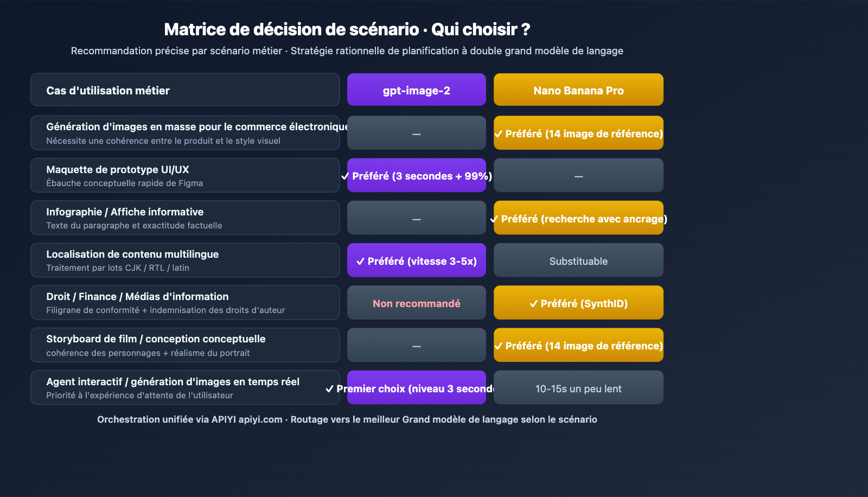Screen dimensions: 868x497
Task: Click the Substituable cell
Action: coord(578,261)
